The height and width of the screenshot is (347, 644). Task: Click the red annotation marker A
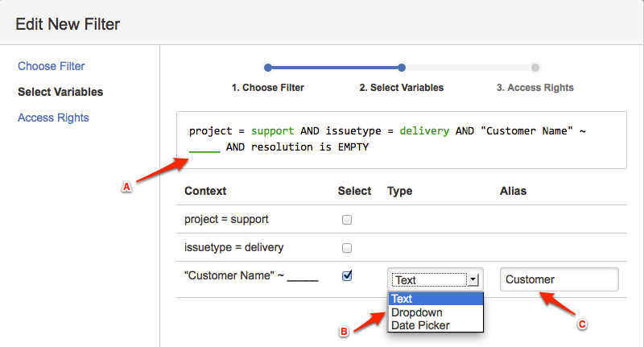click(126, 186)
